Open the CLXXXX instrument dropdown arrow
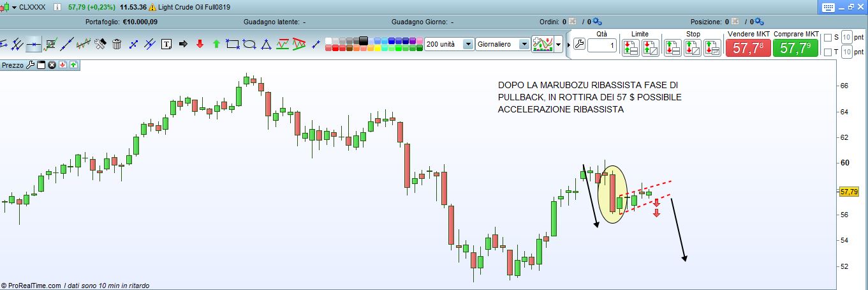 coord(13,7)
